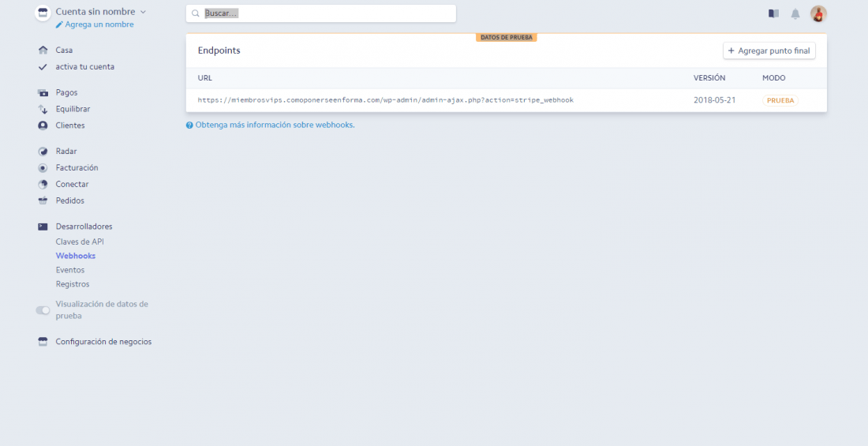The width and height of the screenshot is (868, 446).
Task: Click the Equilibrar balance arrows icon
Action: pyautogui.click(x=43, y=109)
